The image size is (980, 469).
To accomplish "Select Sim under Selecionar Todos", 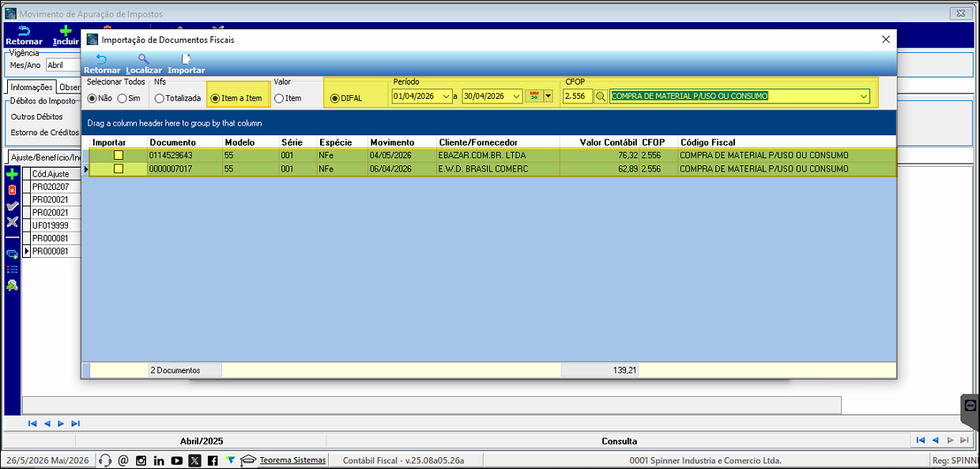I will click(x=129, y=98).
